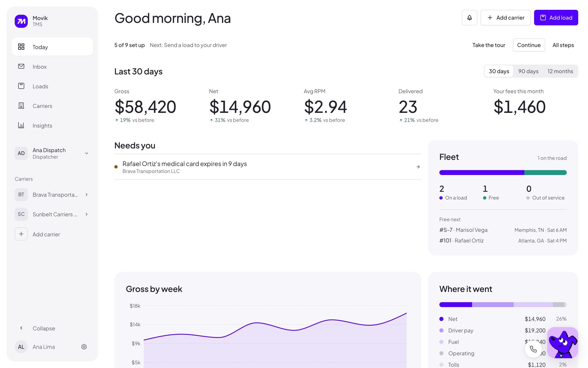Click the AL avatar for Ana Lima
588x368 pixels.
[x=21, y=347]
